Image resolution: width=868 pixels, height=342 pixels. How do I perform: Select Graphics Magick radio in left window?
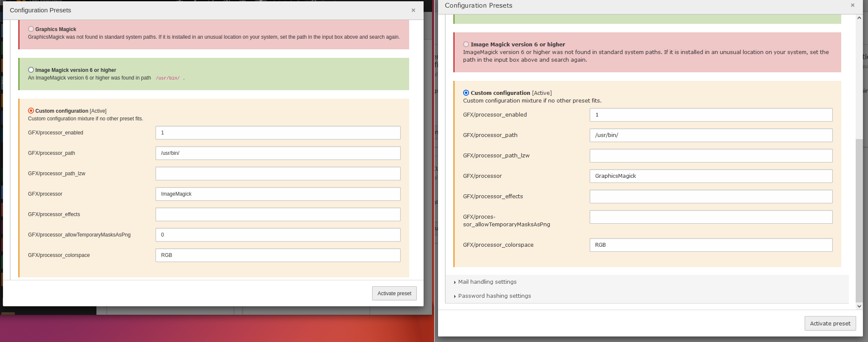31,29
